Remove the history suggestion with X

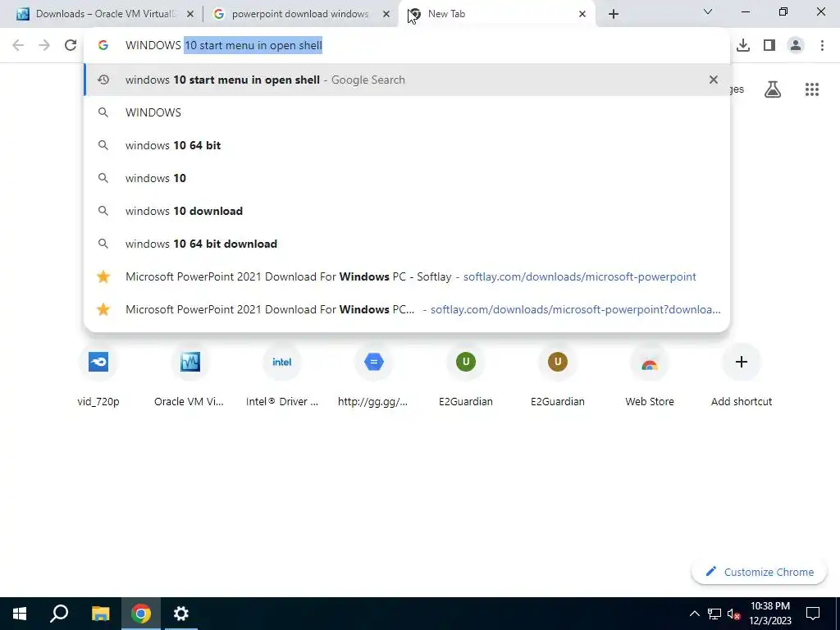click(713, 80)
